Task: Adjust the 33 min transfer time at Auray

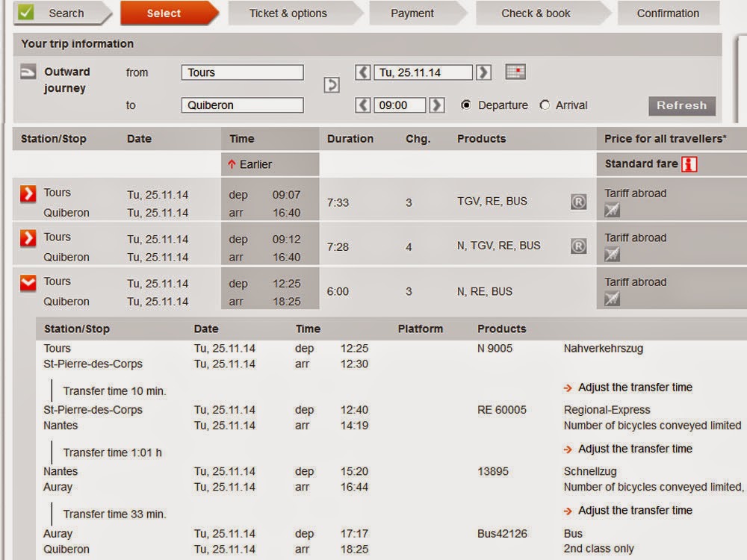Action: [x=628, y=511]
